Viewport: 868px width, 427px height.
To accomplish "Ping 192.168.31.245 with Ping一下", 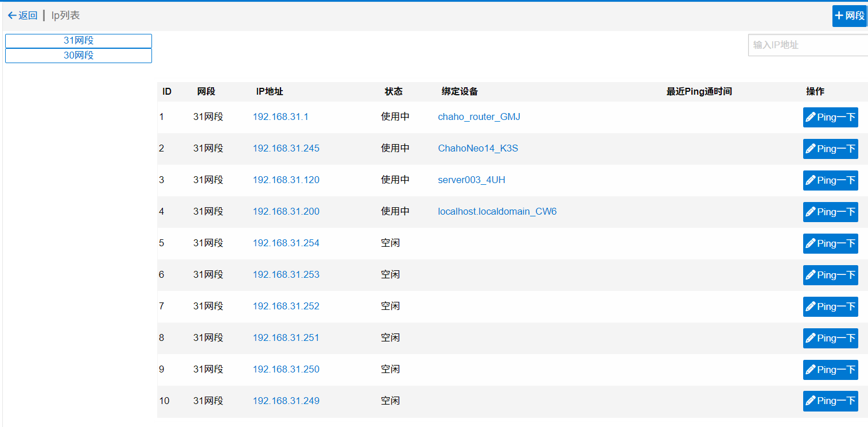I will [x=830, y=149].
